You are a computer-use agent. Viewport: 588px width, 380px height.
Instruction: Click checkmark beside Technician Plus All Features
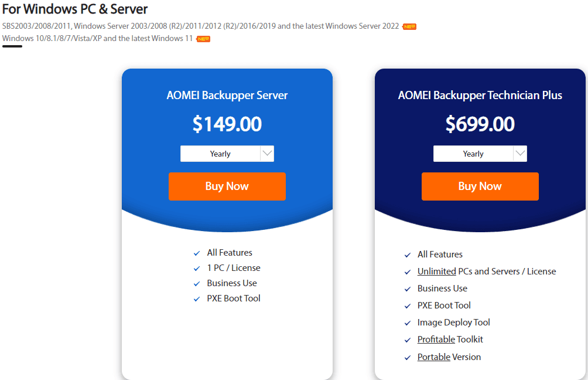408,255
